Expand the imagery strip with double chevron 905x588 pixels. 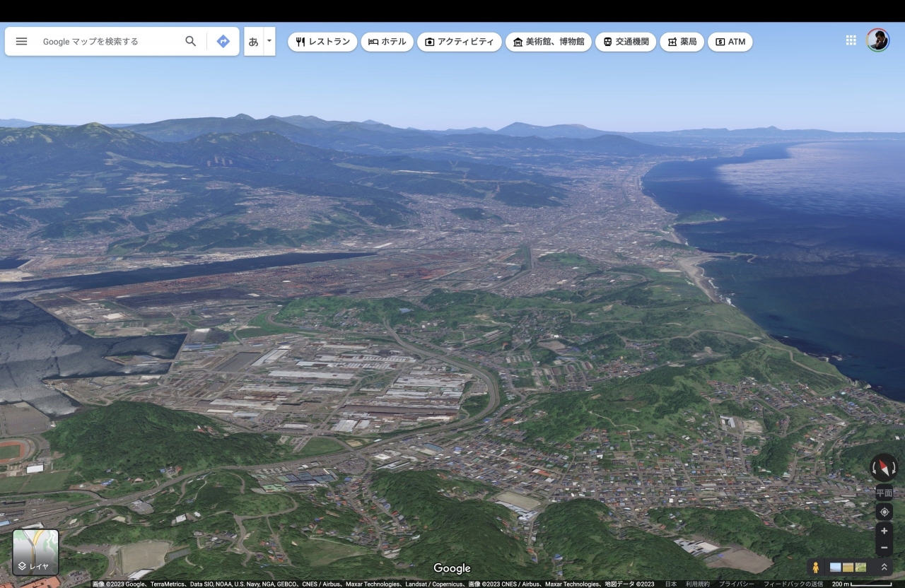[x=884, y=567]
